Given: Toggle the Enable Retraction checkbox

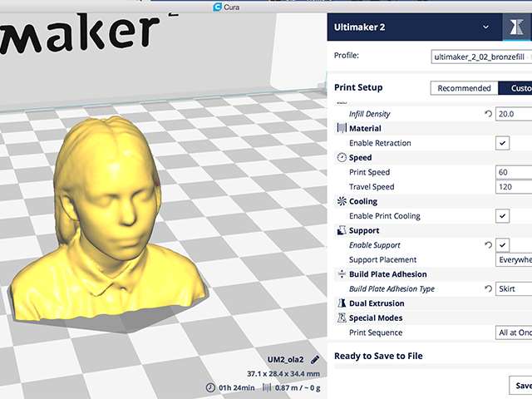Looking at the screenshot, I should [502, 143].
